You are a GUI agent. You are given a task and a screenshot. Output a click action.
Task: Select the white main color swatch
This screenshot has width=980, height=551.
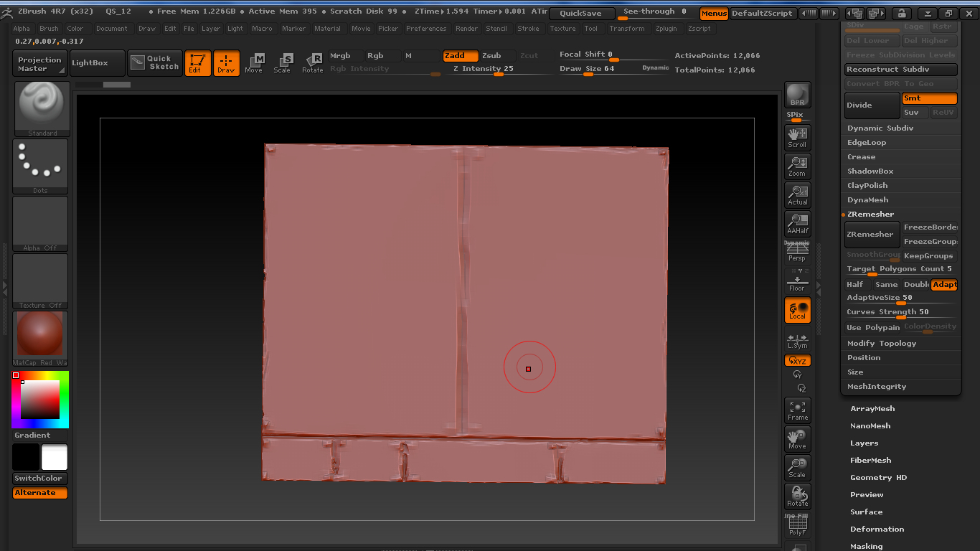pos(55,457)
